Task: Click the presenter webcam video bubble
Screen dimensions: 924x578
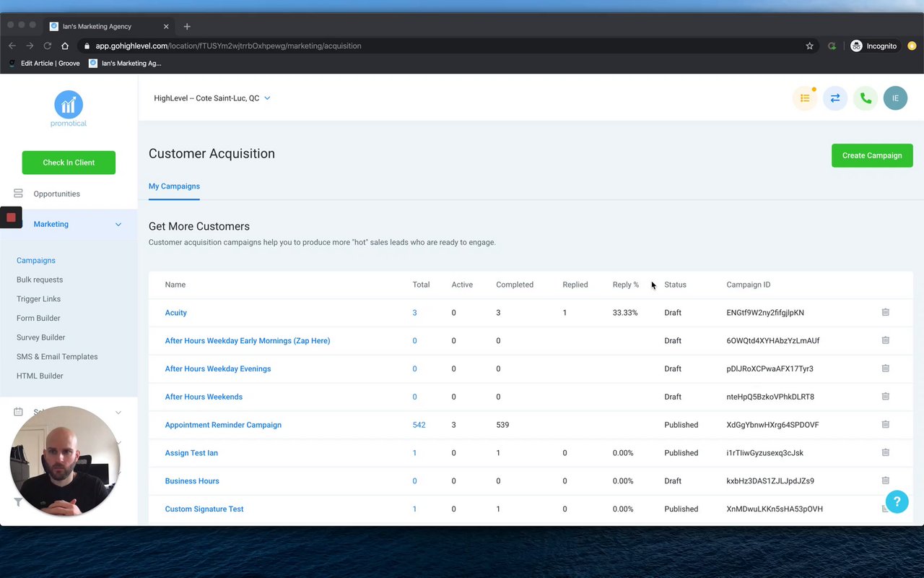Action: (65, 461)
